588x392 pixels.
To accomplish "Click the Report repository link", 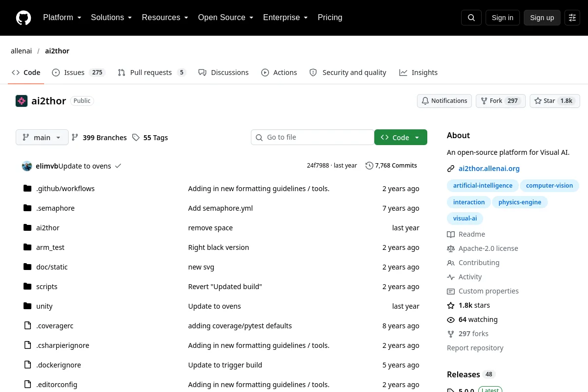I will (475, 348).
